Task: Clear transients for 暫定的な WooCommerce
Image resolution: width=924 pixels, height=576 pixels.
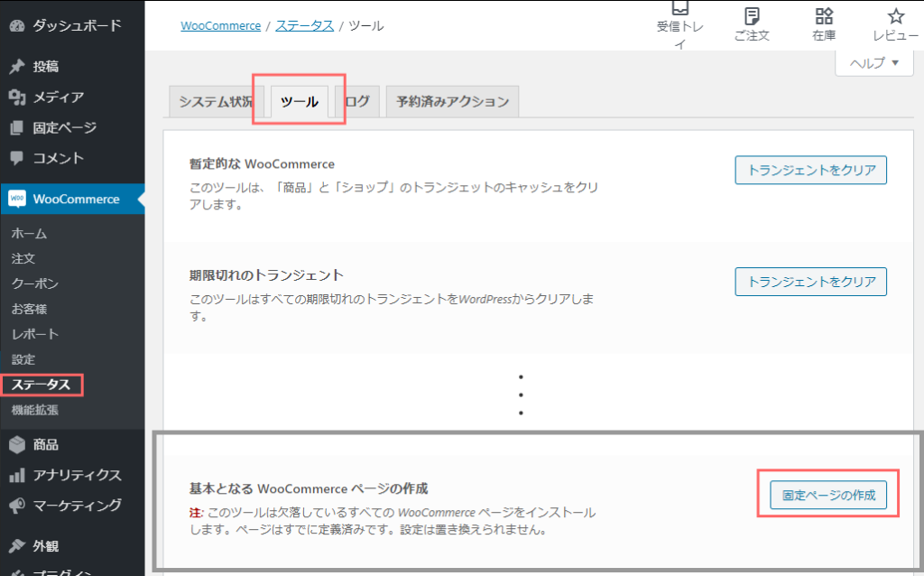Action: [811, 170]
